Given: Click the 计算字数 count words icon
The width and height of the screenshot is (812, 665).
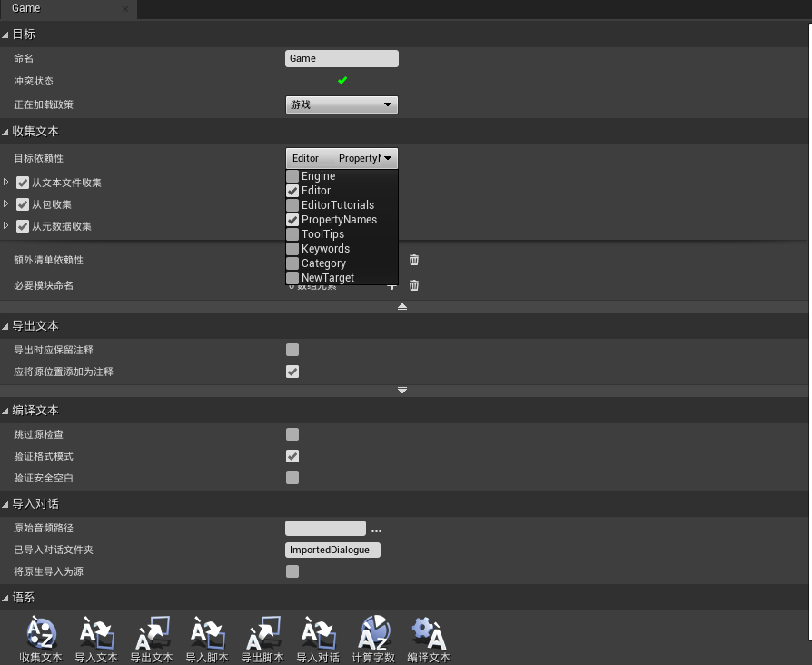Looking at the screenshot, I should (373, 634).
